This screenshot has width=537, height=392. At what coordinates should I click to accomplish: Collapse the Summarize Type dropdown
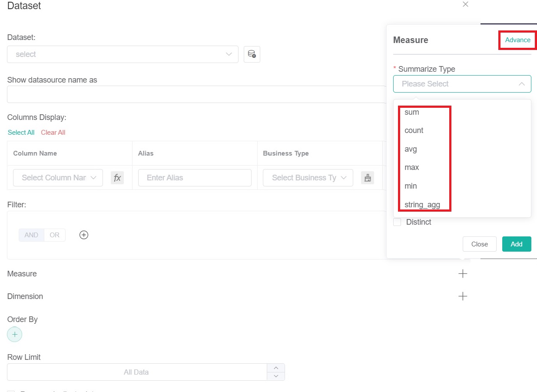tap(521, 83)
